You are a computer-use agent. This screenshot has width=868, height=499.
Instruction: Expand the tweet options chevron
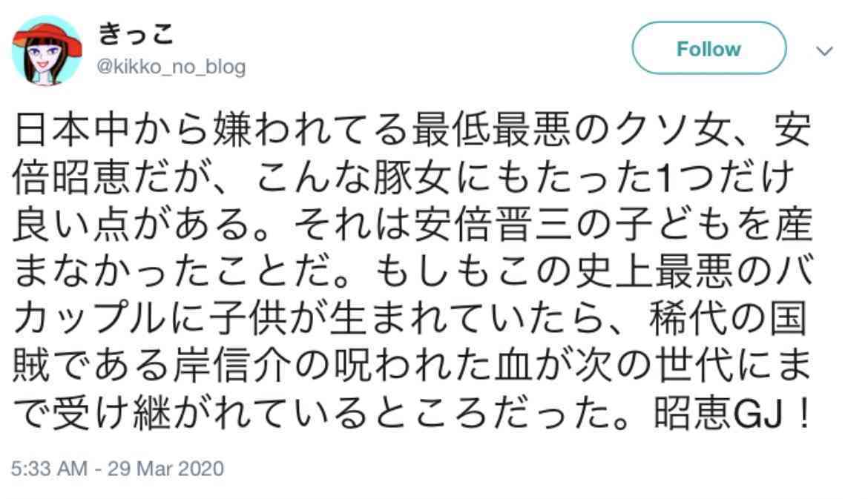[824, 51]
